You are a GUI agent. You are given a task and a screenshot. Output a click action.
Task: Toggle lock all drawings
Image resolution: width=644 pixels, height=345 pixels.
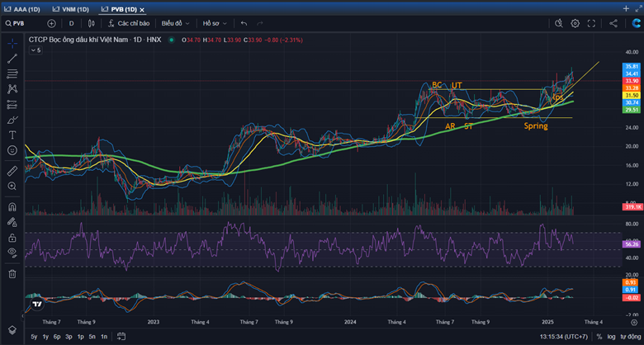tap(12, 237)
